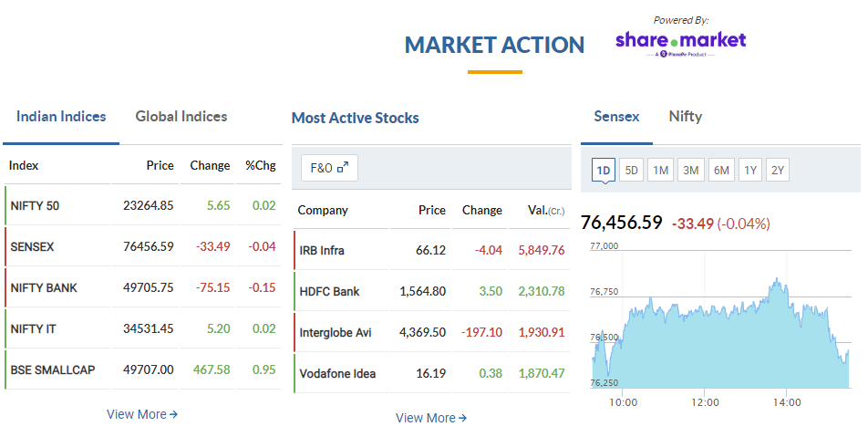Select the Nifty chart tab
This screenshot has height=437, width=868.
pyautogui.click(x=685, y=116)
